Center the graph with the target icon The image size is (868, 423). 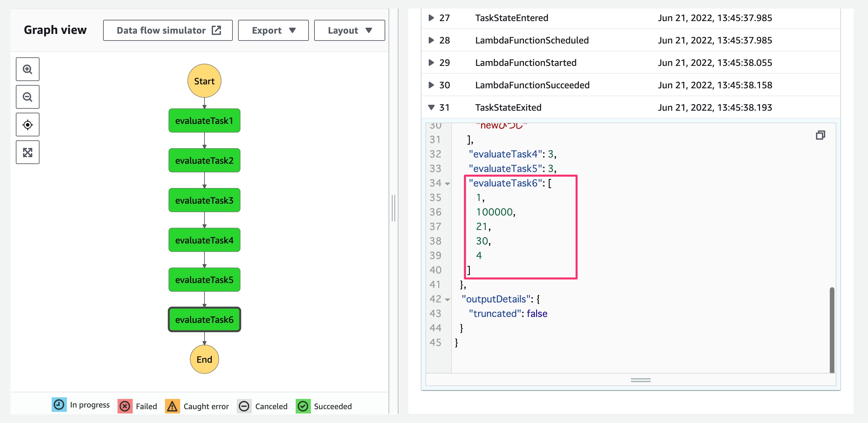[x=28, y=125]
